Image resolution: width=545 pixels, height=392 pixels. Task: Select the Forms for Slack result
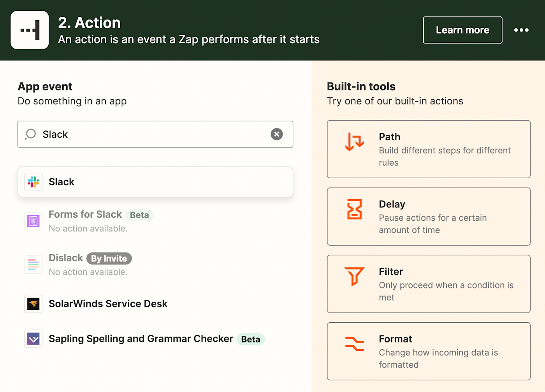(155, 221)
